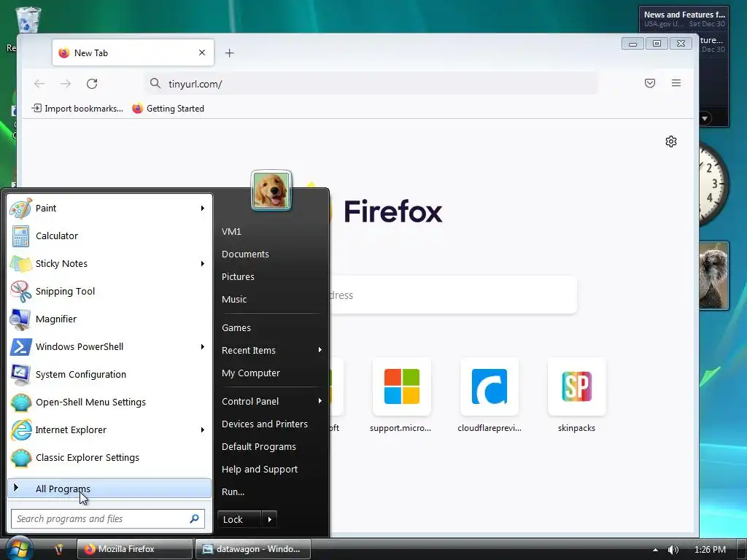This screenshot has height=560, width=747.
Task: Click the Lock button
Action: click(239, 519)
